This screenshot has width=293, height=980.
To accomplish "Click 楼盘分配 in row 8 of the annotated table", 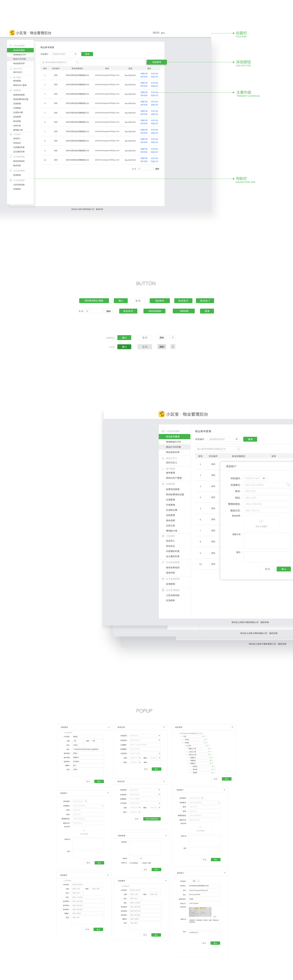I will (154, 142).
